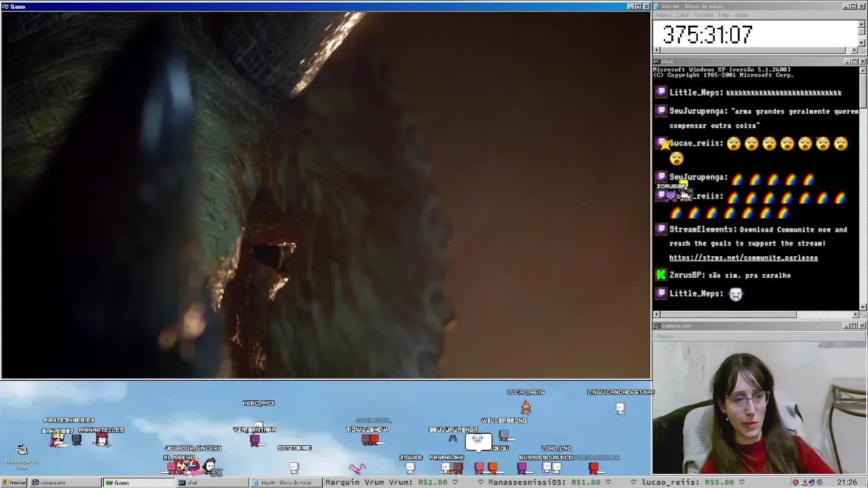Click lucao_reiis R$5.00 donation ticker text

coord(688,483)
